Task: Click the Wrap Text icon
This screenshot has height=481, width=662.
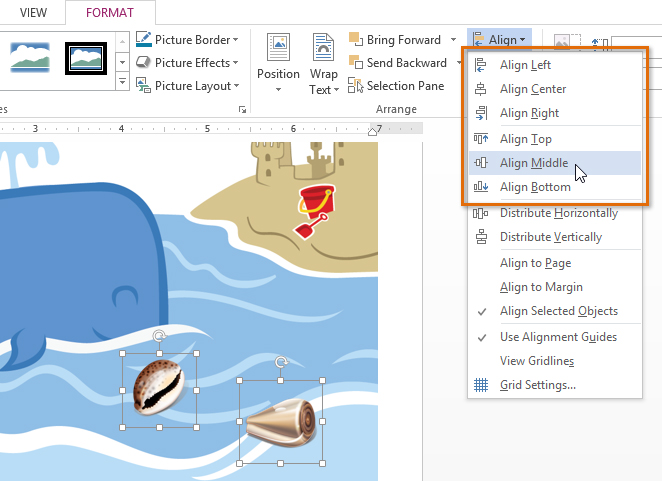Action: 323,48
